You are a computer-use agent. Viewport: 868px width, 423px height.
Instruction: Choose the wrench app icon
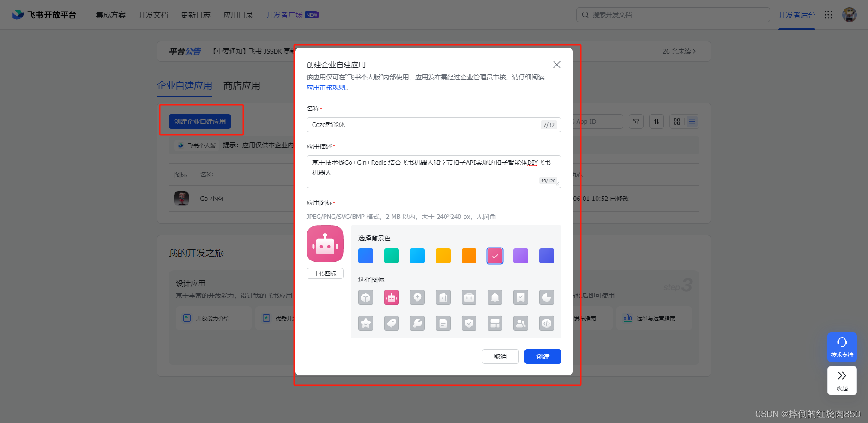tap(417, 323)
